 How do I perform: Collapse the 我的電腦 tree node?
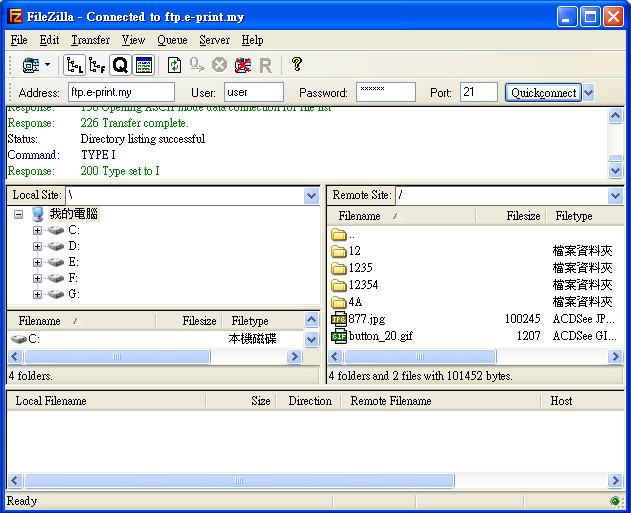18,214
